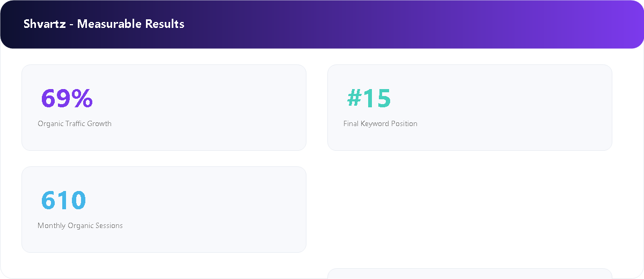Click the percent sign in 69%

tap(82, 98)
